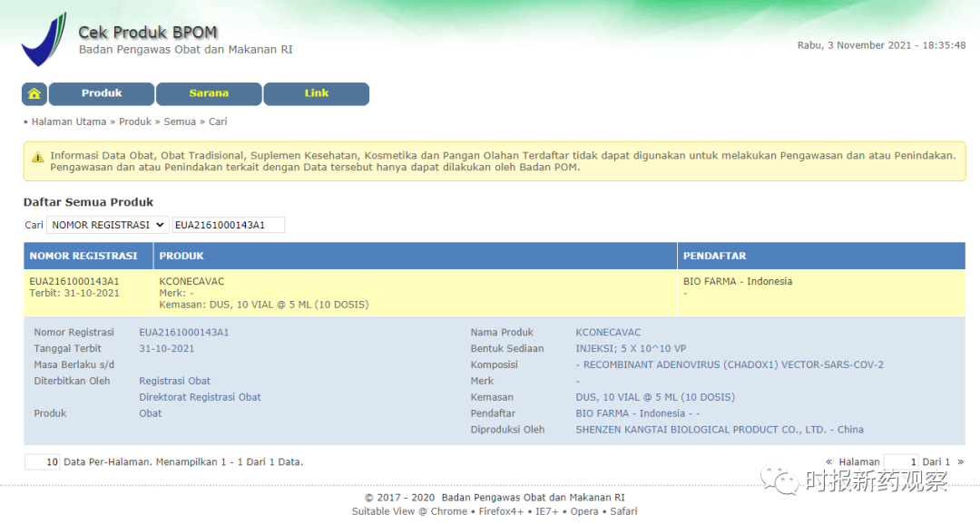Click the page number input field
Image resolution: width=980 pixels, height=524 pixels.
click(x=901, y=462)
